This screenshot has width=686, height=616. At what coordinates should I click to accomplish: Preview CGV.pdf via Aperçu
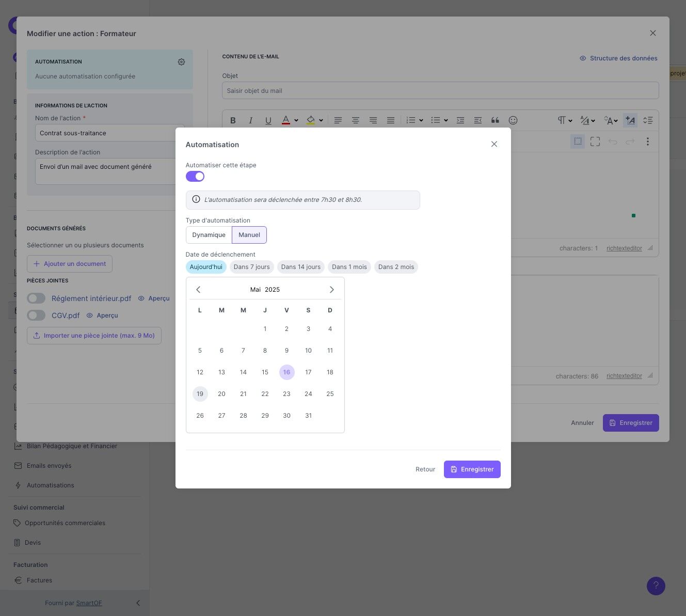pos(102,315)
